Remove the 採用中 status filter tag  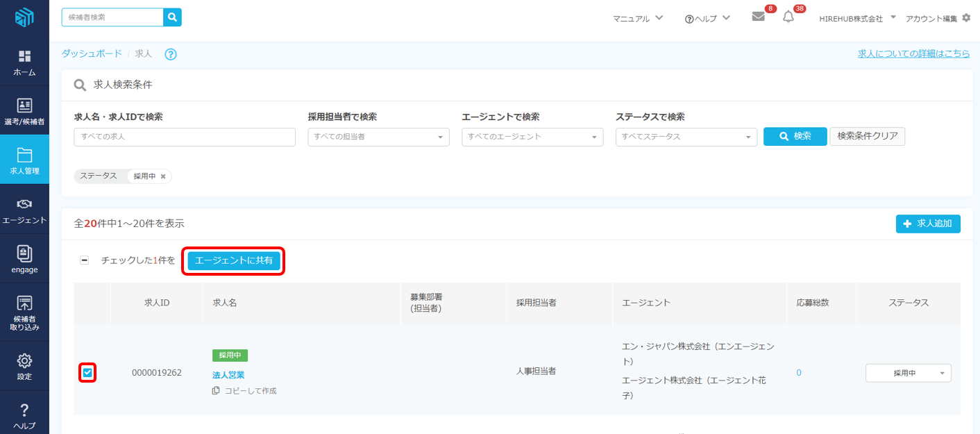[x=163, y=176]
